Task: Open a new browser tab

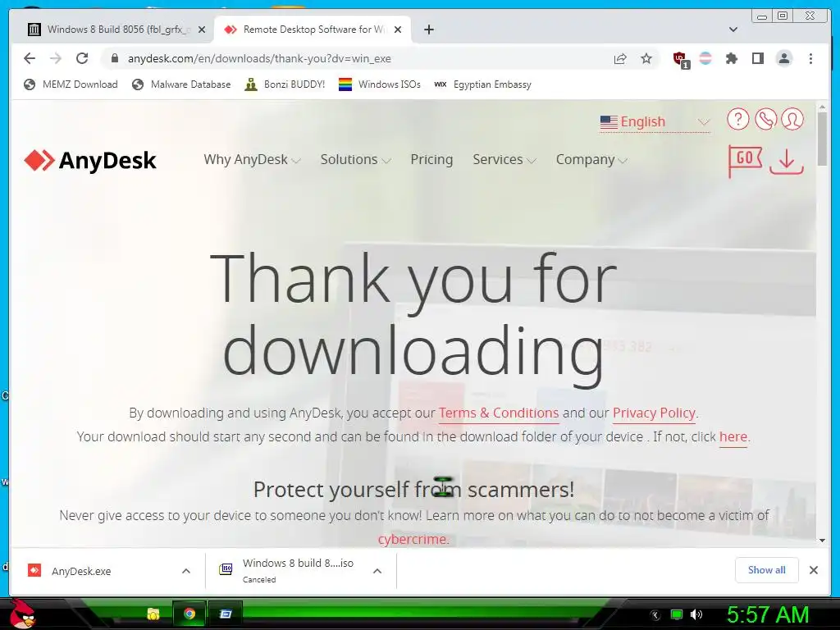Action: (x=428, y=30)
